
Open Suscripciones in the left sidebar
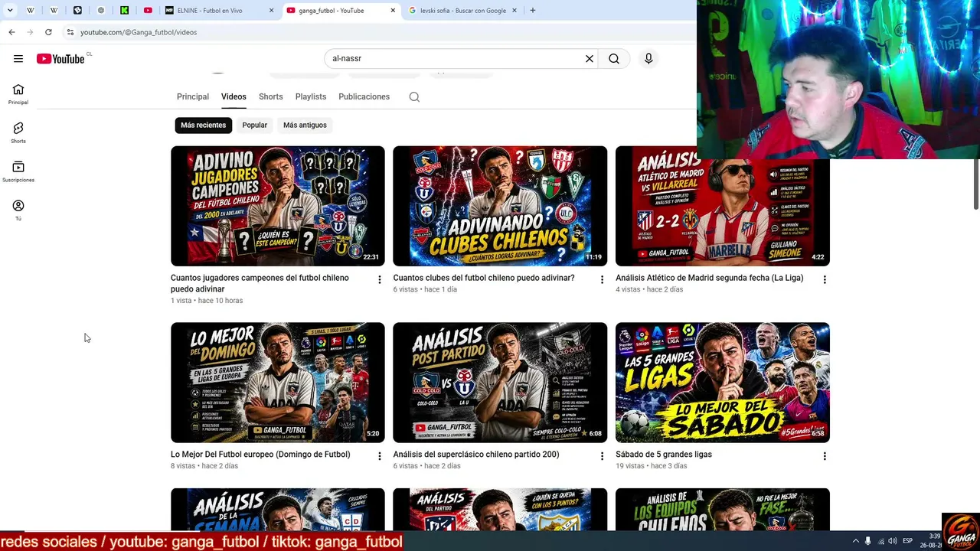[18, 172]
